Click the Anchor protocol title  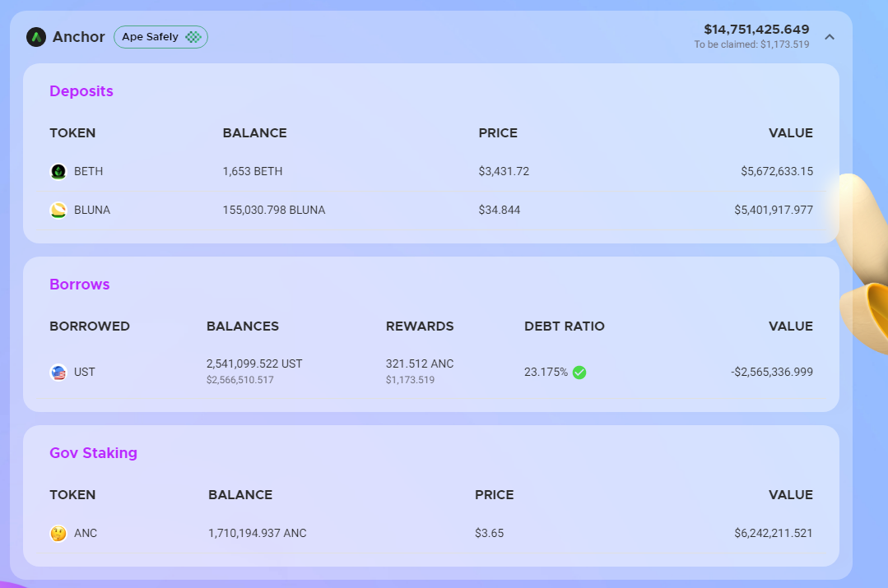(79, 37)
